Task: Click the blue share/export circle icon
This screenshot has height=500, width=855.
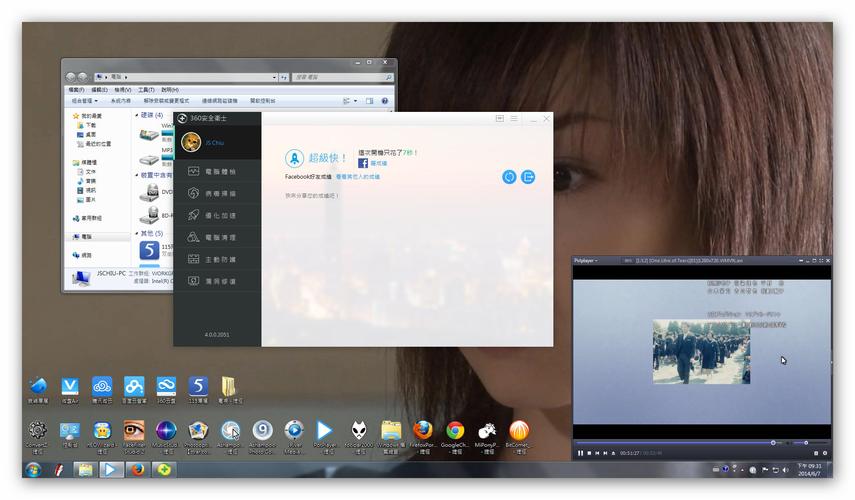Action: click(528, 176)
